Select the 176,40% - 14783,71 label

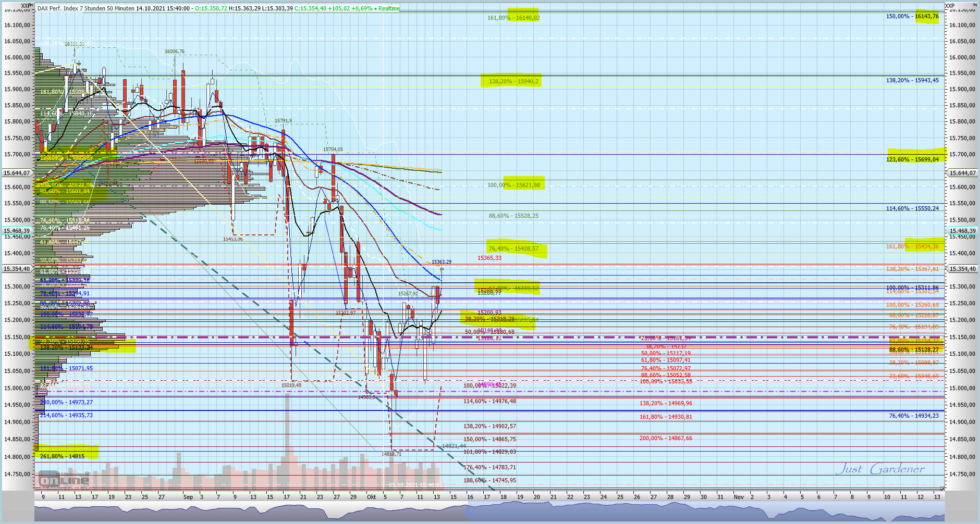(489, 467)
